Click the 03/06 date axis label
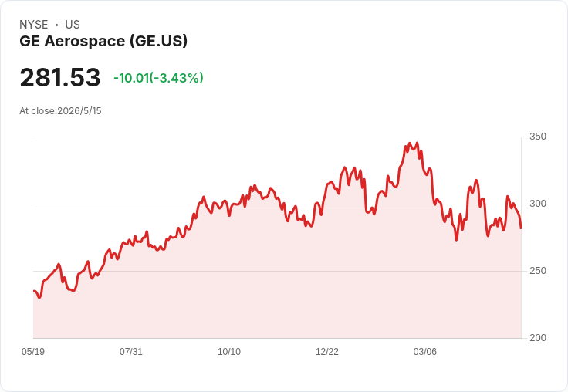This screenshot has width=568, height=392. coord(425,351)
